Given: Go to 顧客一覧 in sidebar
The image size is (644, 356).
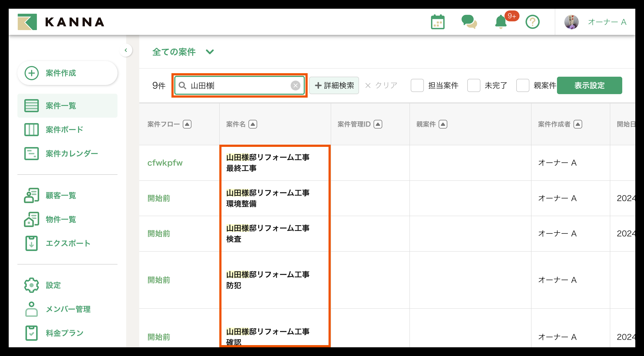Looking at the screenshot, I should [x=61, y=195].
